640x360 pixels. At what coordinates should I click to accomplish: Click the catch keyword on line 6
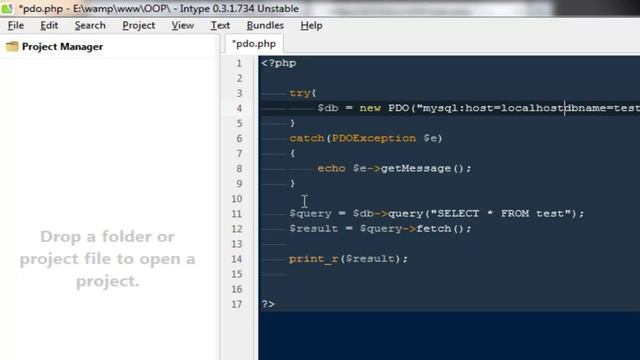point(307,138)
